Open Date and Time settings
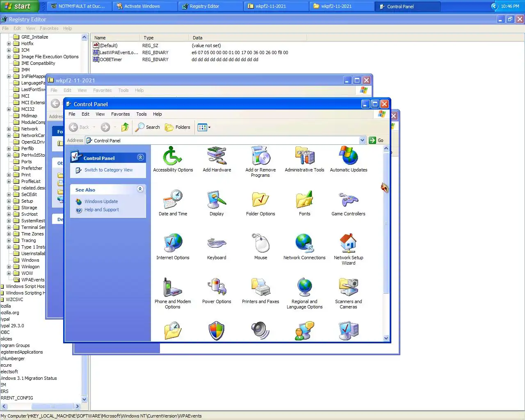525x420 pixels. [x=173, y=203]
